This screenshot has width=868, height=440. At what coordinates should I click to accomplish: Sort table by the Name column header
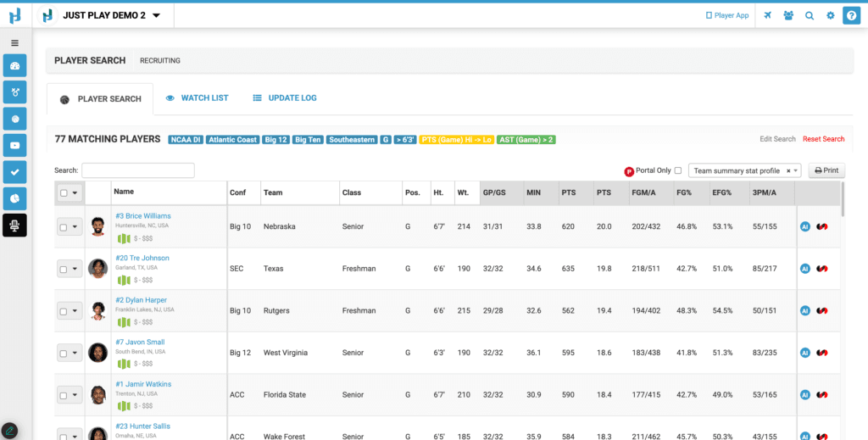click(169, 192)
